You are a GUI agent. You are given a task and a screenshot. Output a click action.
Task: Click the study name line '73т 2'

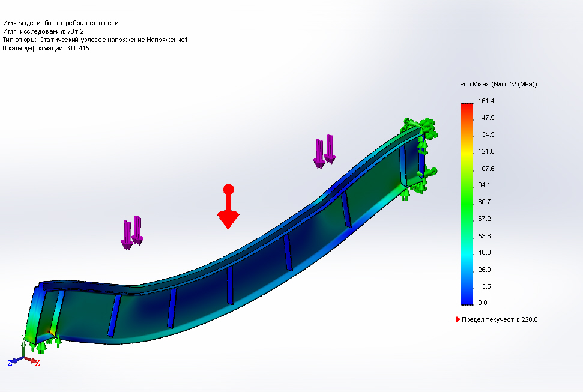43,32
